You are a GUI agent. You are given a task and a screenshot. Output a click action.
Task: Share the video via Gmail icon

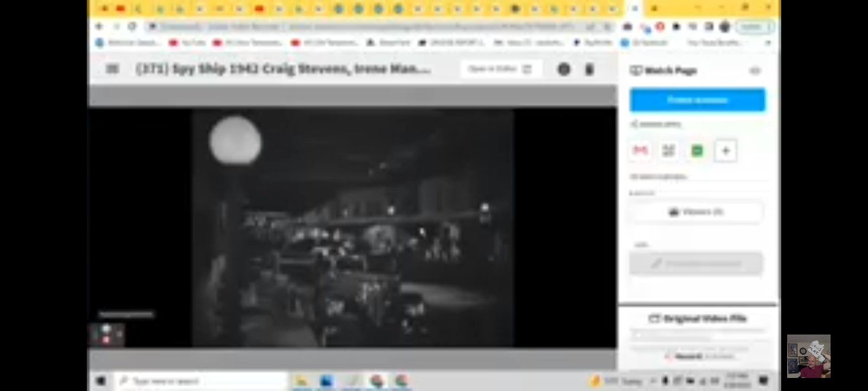click(x=641, y=150)
